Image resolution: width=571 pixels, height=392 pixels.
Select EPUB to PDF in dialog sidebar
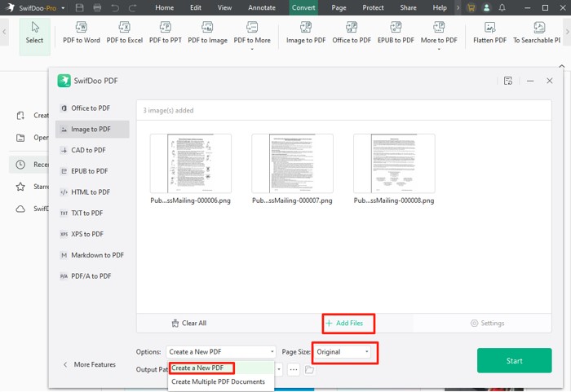click(92, 171)
